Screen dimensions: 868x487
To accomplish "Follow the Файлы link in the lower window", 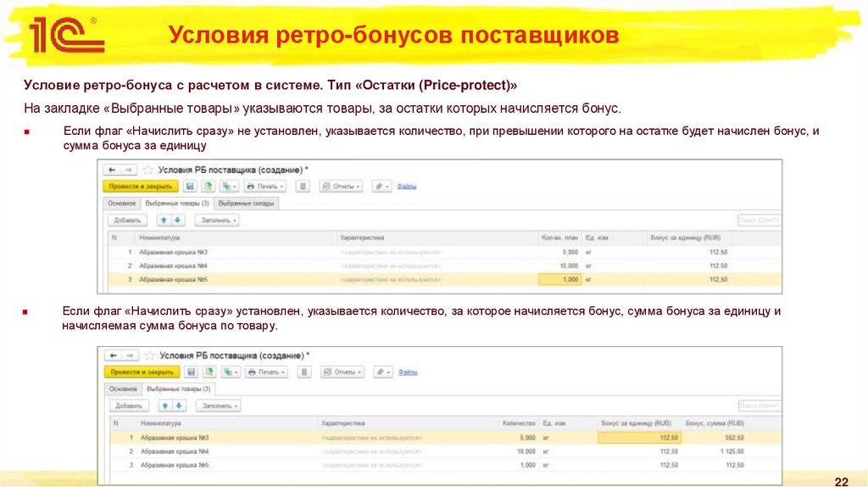I will point(408,372).
